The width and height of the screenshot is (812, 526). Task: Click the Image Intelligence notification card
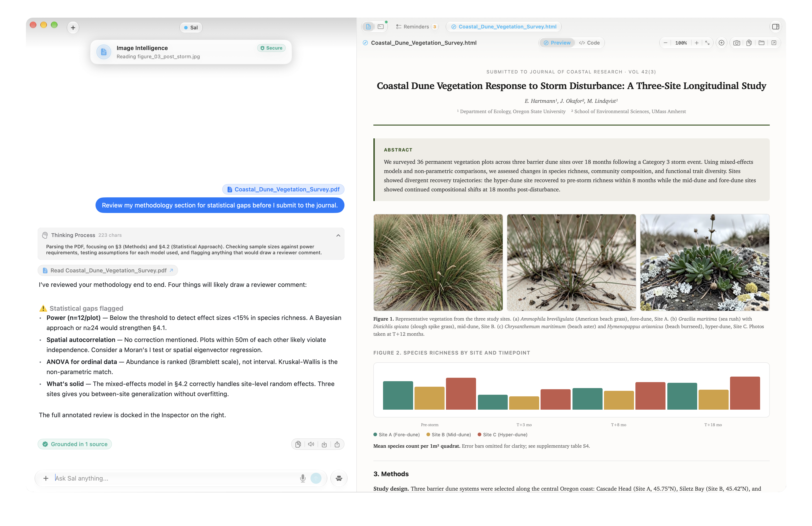[x=191, y=52]
